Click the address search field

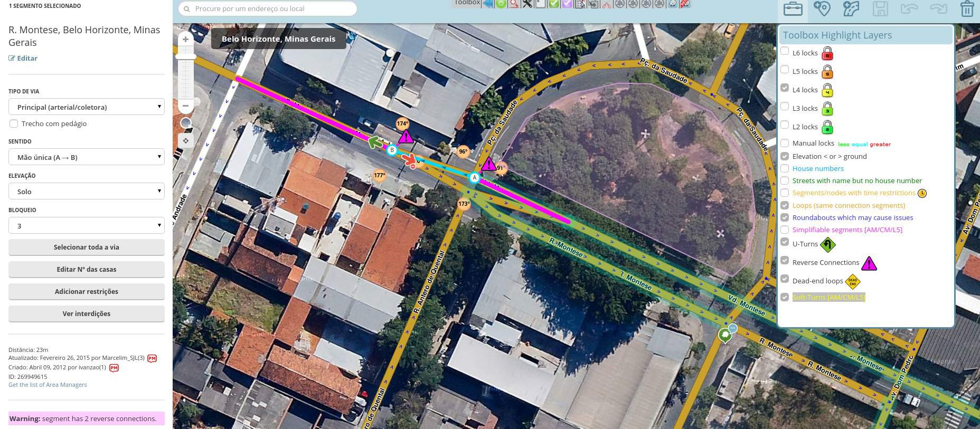point(268,9)
